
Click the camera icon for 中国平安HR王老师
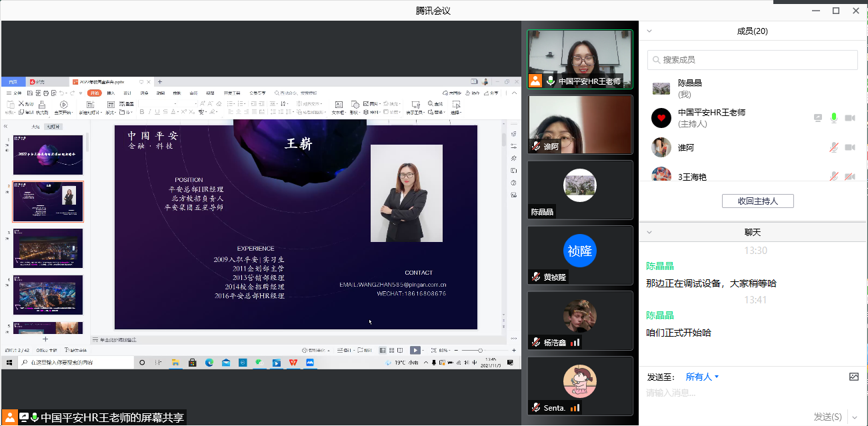pos(850,118)
